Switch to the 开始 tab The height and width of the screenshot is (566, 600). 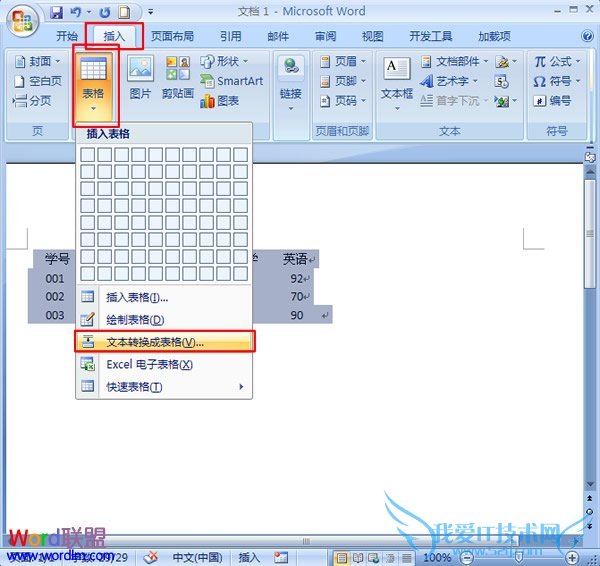(67, 36)
